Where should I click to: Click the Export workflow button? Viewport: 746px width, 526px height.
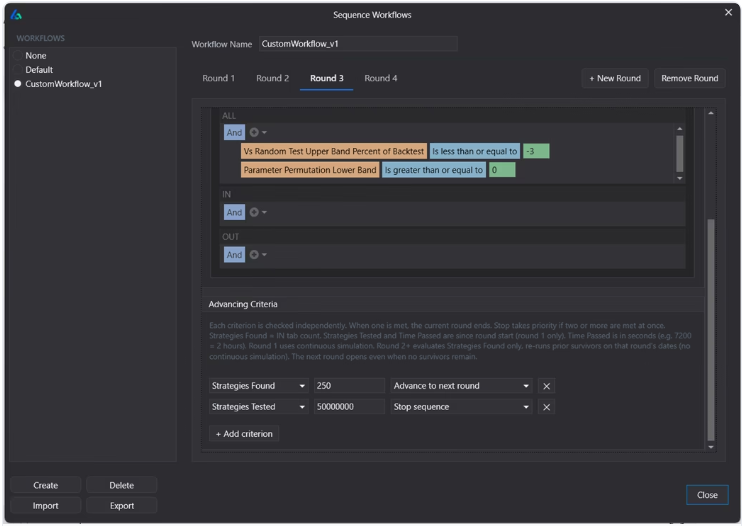(121, 506)
